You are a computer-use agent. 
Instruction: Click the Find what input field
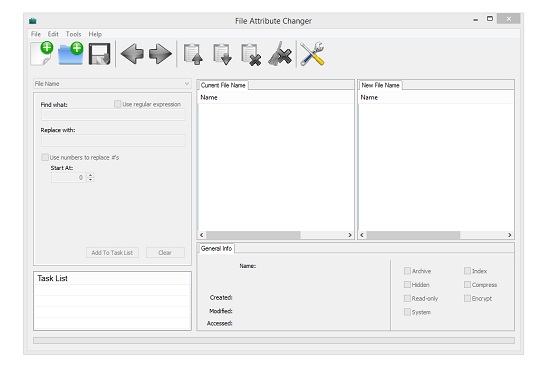click(113, 115)
